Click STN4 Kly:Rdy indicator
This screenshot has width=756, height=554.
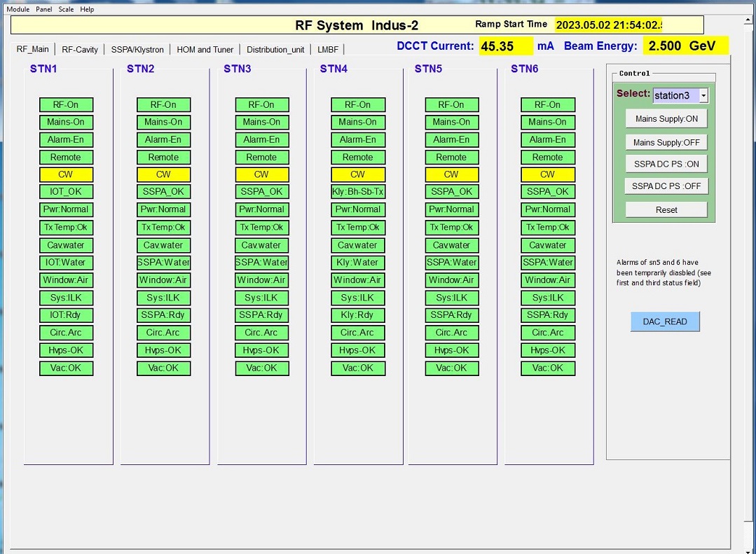point(358,315)
